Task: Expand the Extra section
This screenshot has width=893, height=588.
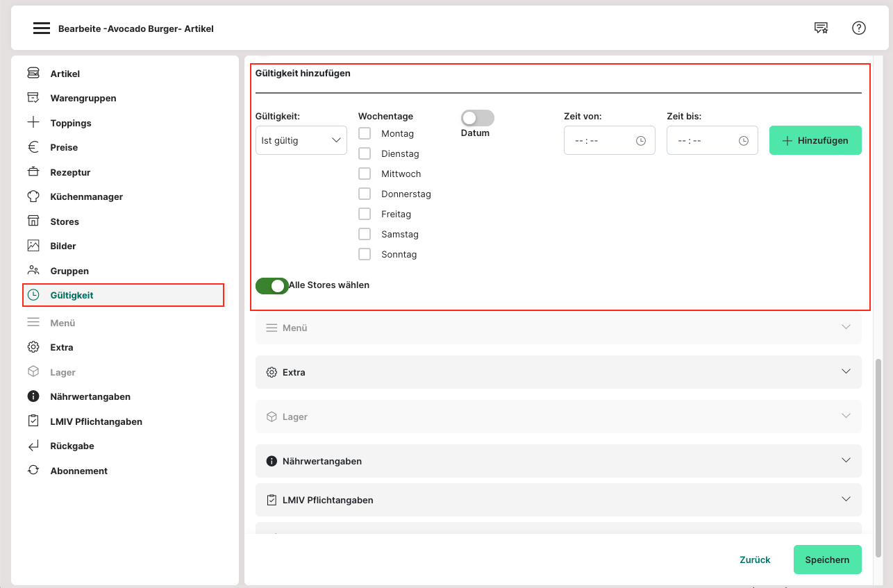Action: click(846, 371)
